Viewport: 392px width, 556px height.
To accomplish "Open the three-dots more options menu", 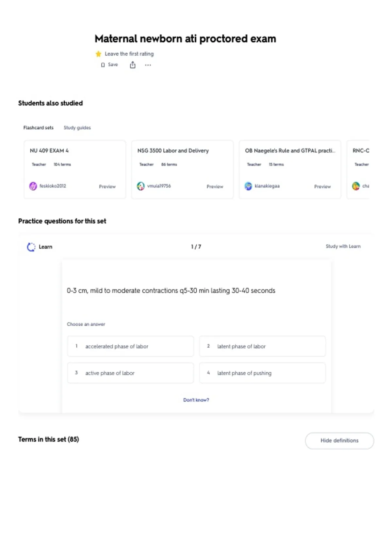I will coord(148,65).
